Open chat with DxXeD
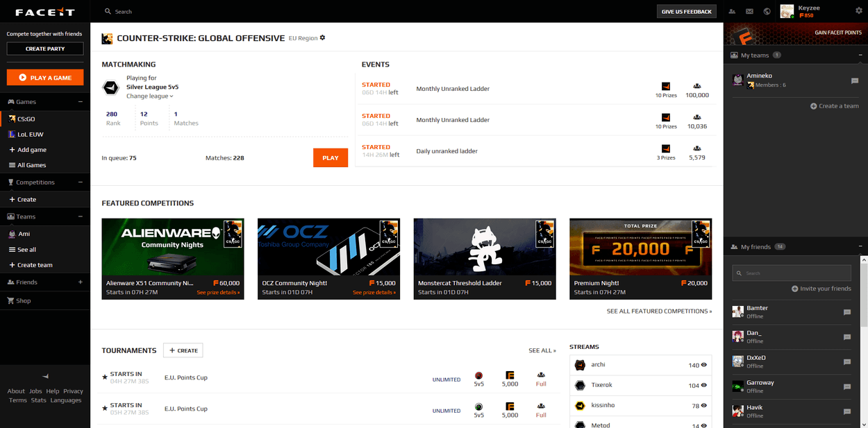 pyautogui.click(x=846, y=362)
